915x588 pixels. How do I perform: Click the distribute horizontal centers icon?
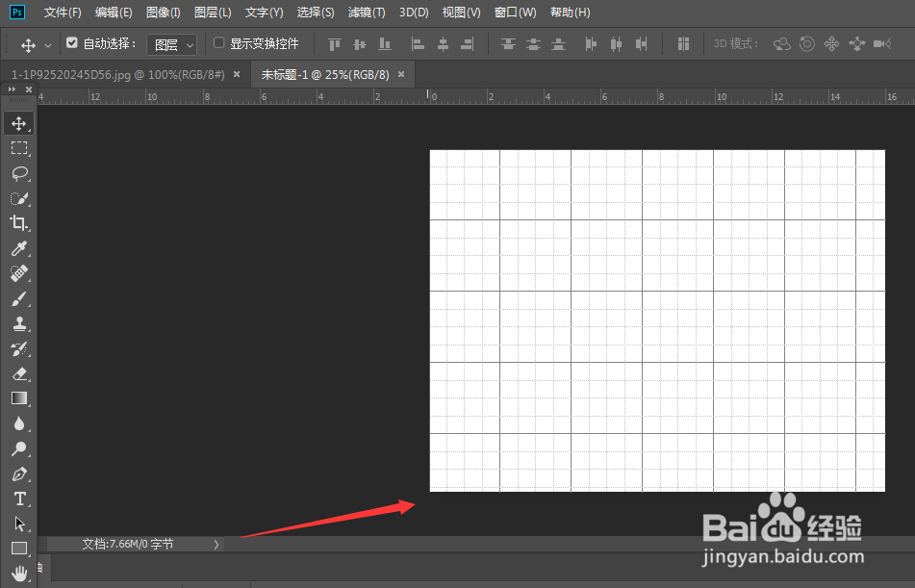[x=616, y=44]
